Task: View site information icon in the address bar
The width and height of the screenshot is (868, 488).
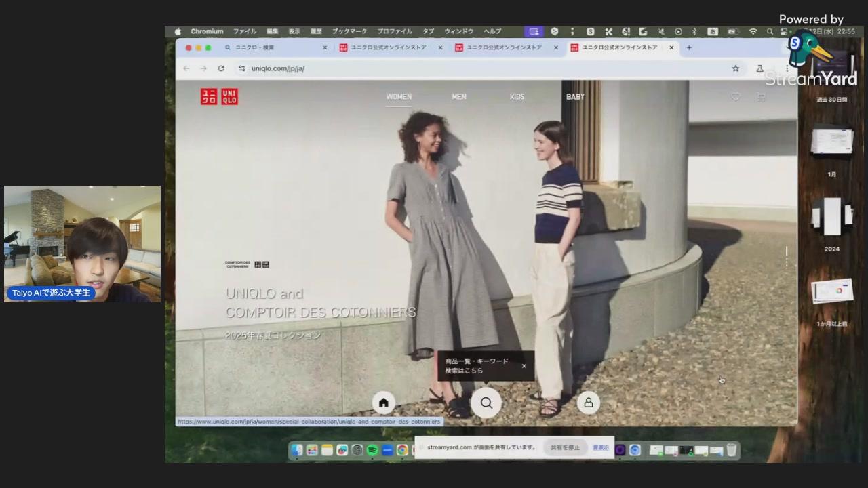Action: [x=241, y=68]
